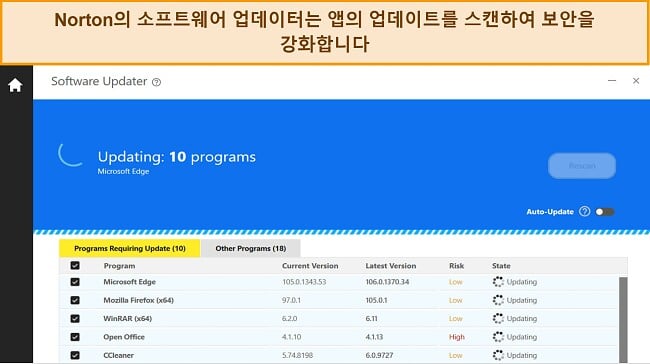Select the Open Office program name
650x364 pixels.
(124, 337)
